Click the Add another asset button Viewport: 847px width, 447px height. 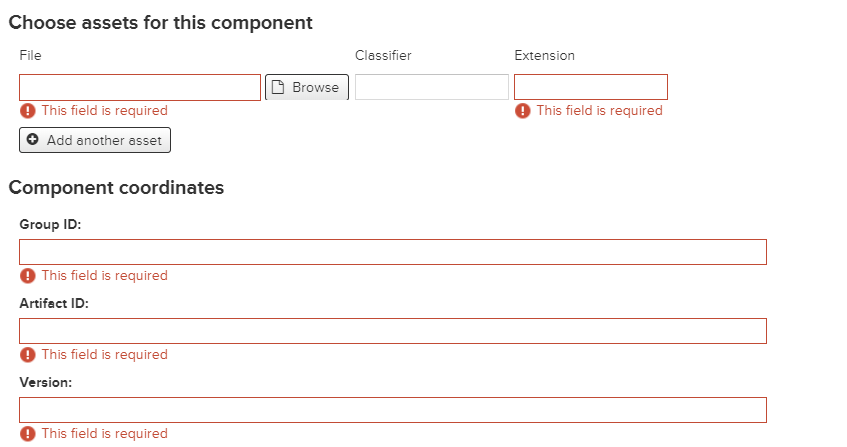tap(95, 140)
